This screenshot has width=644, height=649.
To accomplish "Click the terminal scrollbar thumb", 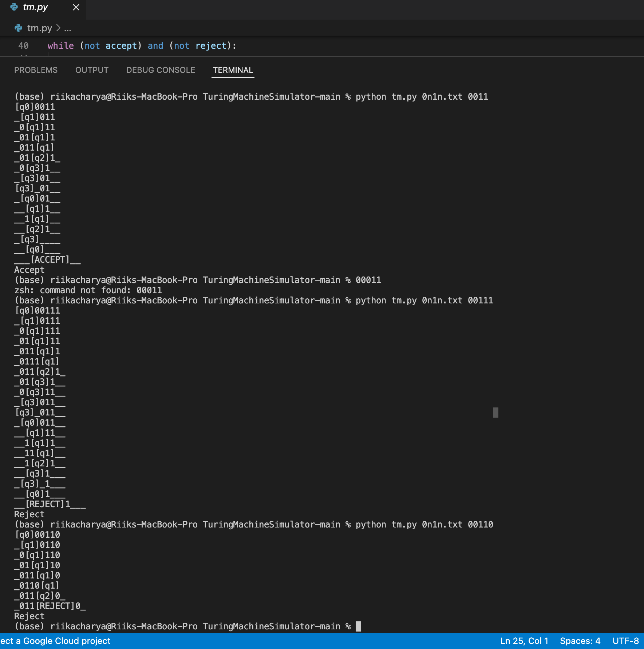I will tap(495, 413).
